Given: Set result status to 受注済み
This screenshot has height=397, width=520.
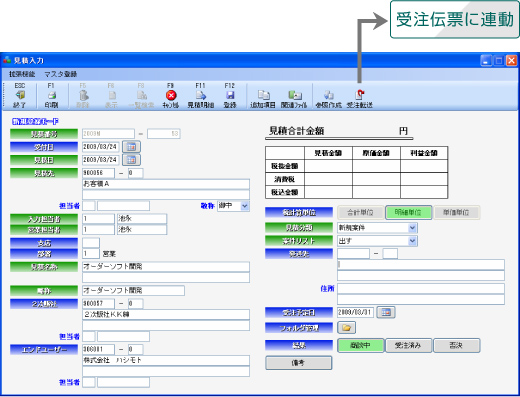Looking at the screenshot, I should [408, 345].
